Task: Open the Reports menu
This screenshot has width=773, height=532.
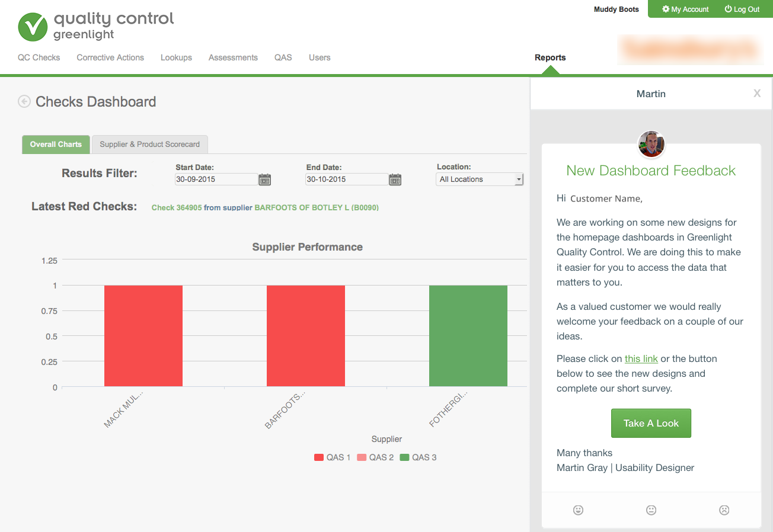Action: click(550, 57)
